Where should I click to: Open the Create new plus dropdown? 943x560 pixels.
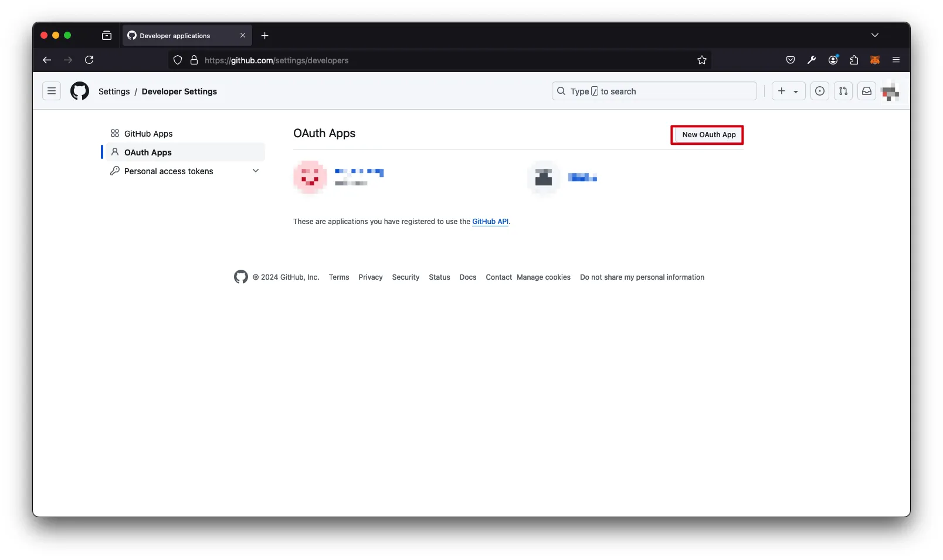point(788,91)
